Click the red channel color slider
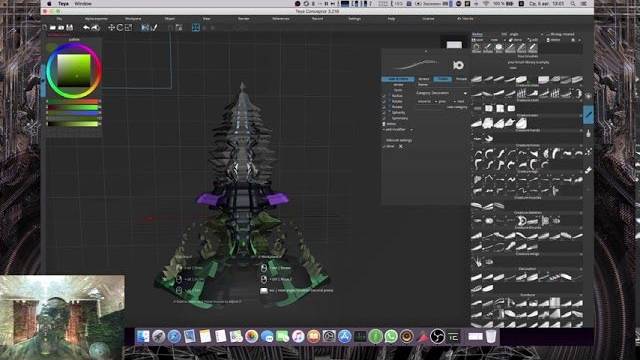Screen dimensions: 640x360 73,102
